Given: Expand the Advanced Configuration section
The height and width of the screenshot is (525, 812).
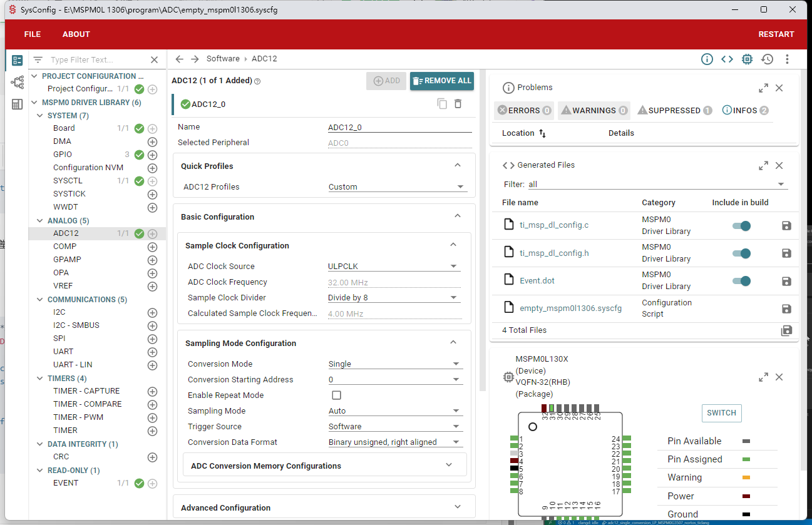Looking at the screenshot, I should [x=324, y=508].
